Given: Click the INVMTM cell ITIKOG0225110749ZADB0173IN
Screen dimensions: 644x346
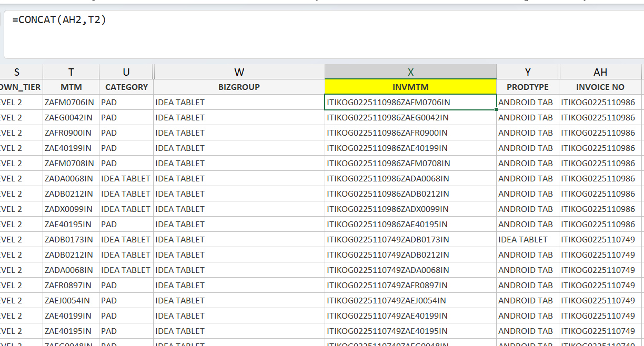Looking at the screenshot, I should [x=388, y=240].
